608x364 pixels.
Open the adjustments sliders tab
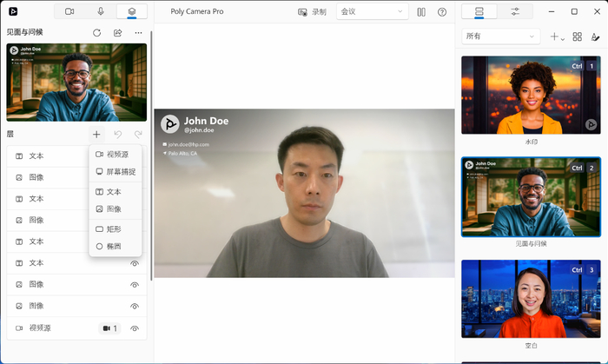(x=515, y=12)
